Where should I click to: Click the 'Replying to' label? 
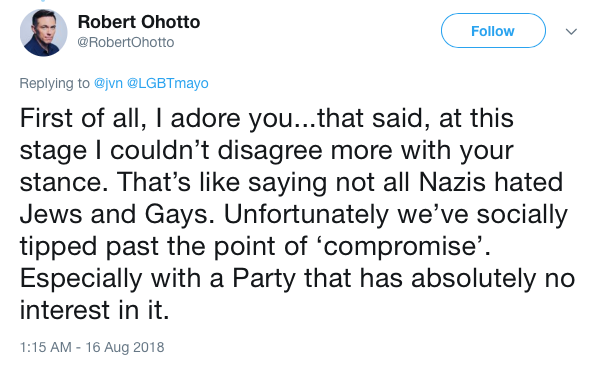point(54,83)
